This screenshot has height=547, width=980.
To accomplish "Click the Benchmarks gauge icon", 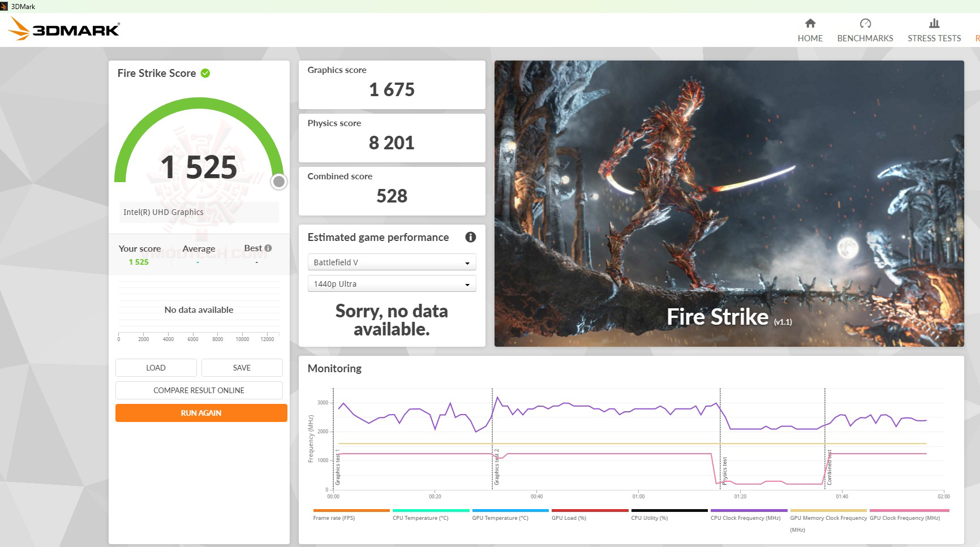I will coord(865,23).
